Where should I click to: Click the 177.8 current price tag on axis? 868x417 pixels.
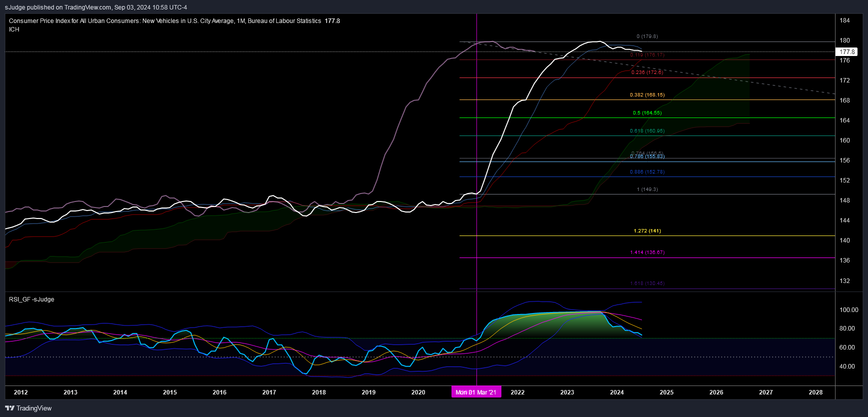847,52
